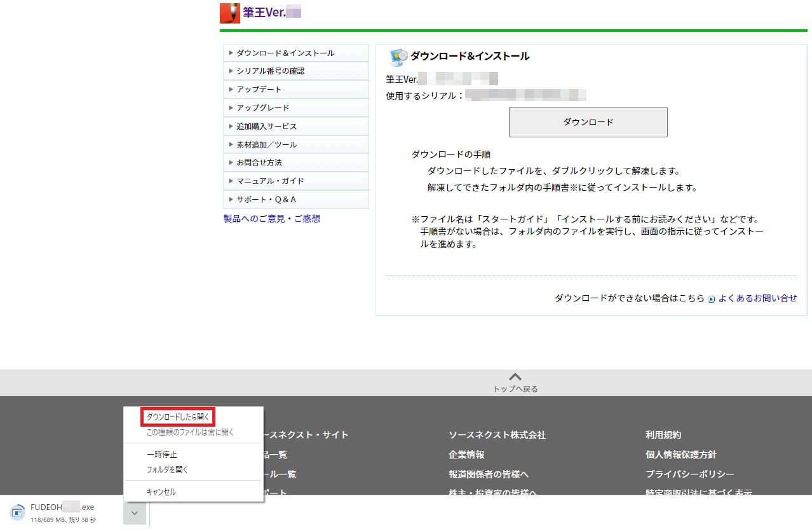Expand サポート・Q&A sidebar item
812x531 pixels.
click(x=296, y=200)
